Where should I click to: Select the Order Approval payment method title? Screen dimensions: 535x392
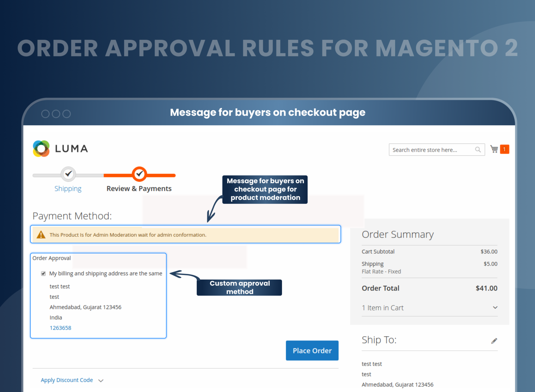click(x=52, y=258)
